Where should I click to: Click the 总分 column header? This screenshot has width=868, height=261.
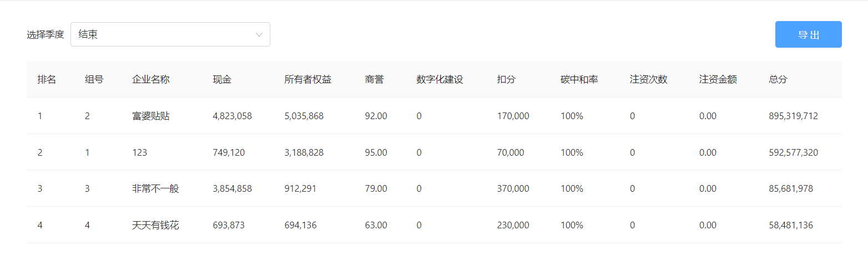[778, 79]
